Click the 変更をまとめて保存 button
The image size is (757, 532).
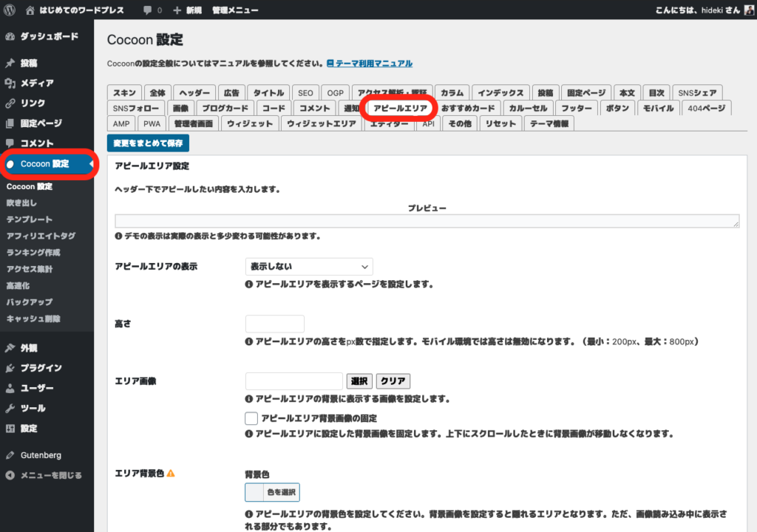click(x=148, y=143)
